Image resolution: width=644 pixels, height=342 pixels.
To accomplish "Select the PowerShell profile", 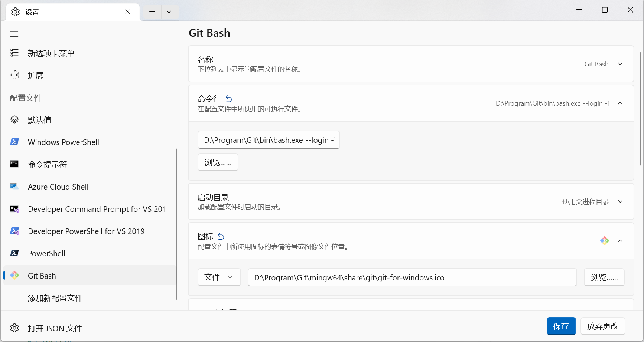I will [x=90, y=253].
